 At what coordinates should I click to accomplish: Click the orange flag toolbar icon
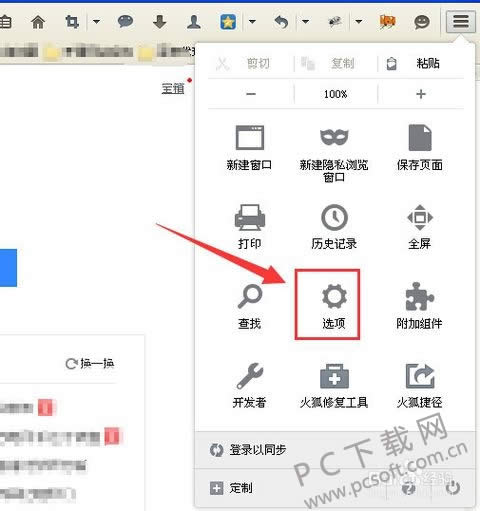387,22
